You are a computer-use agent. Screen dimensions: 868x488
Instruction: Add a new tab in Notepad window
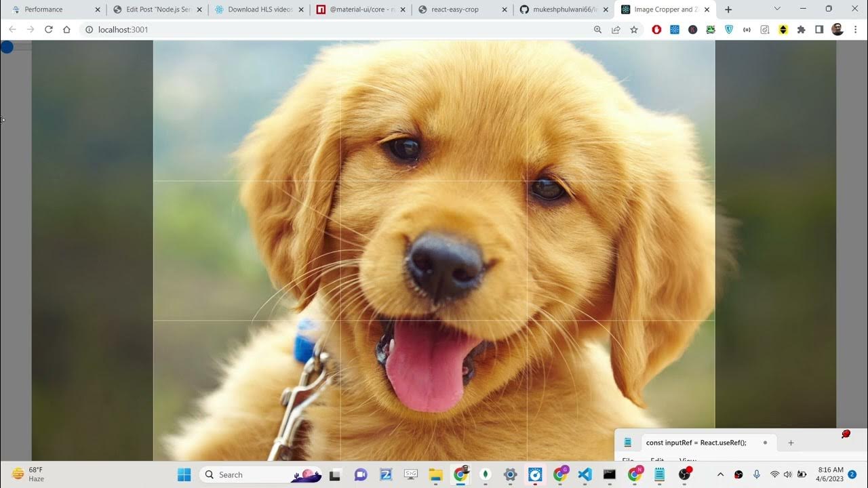tap(791, 443)
